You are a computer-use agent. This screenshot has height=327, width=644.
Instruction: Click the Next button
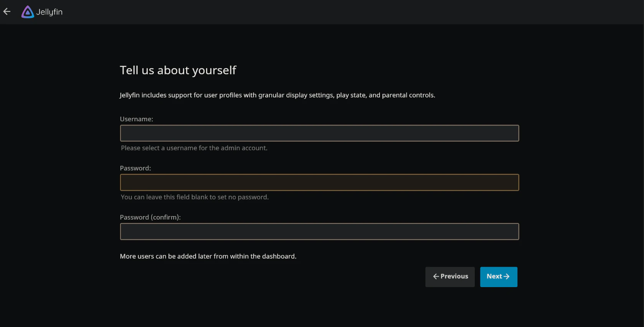499,277
